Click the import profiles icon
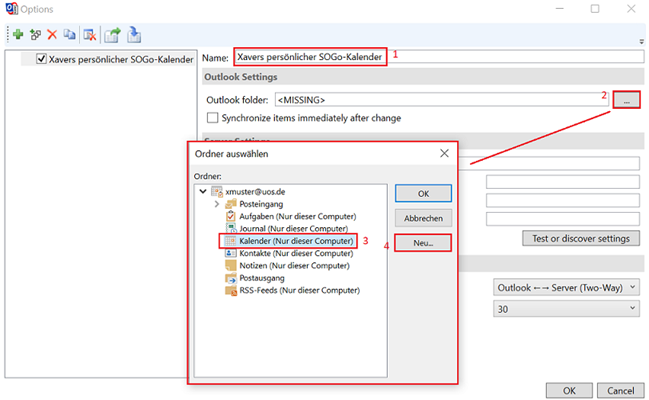649x400 pixels. [133, 34]
